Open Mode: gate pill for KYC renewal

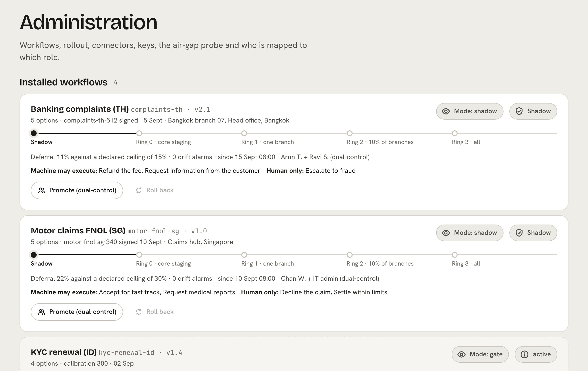480,354
